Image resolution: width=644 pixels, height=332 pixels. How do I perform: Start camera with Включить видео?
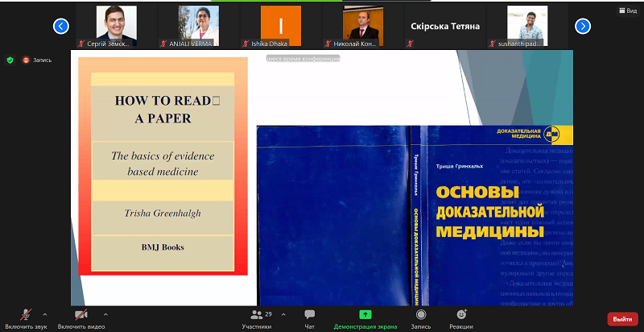click(x=81, y=319)
